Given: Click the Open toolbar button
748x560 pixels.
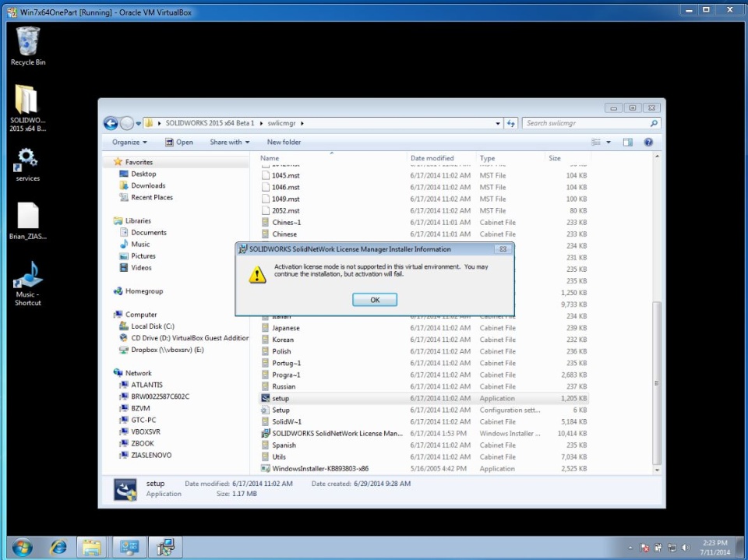Looking at the screenshot, I should point(179,143).
